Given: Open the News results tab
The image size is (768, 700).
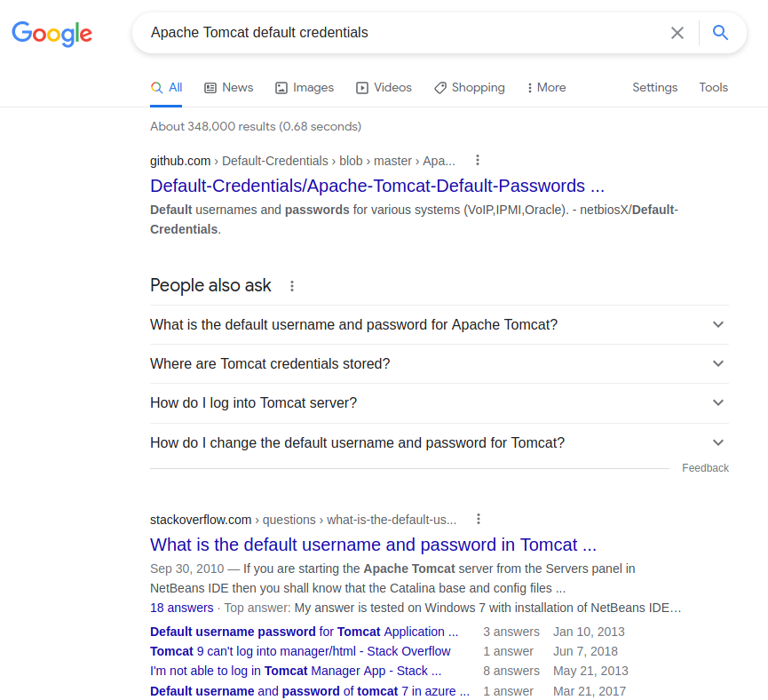Looking at the screenshot, I should click(x=228, y=87).
